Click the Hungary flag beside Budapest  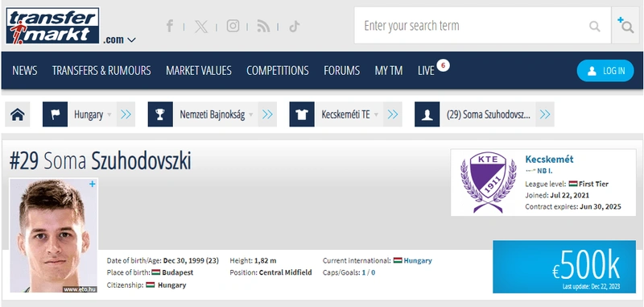[155, 272]
